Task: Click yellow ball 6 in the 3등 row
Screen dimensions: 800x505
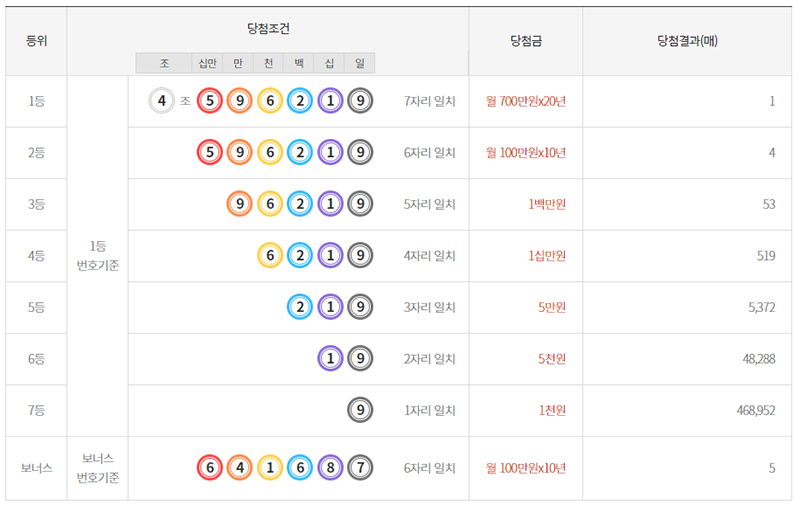Action: click(270, 204)
